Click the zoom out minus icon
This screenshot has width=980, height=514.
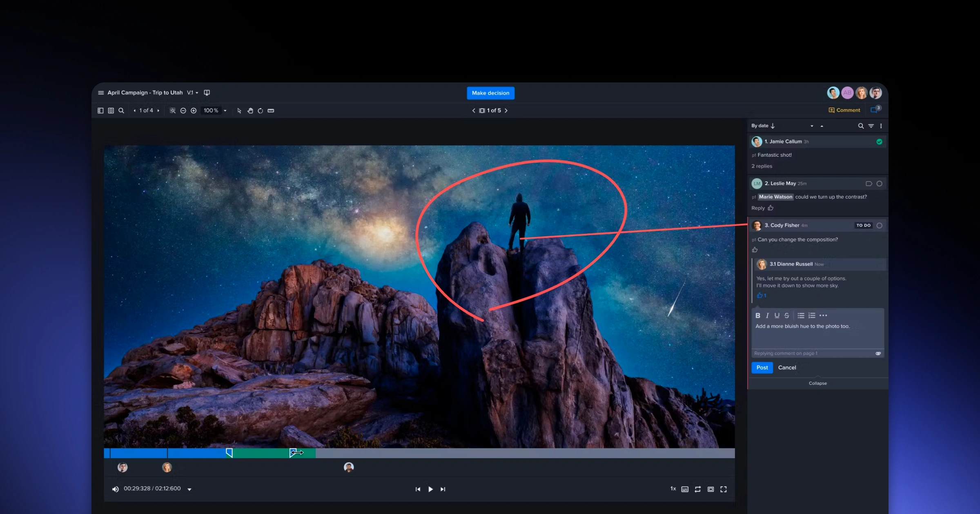(x=183, y=111)
